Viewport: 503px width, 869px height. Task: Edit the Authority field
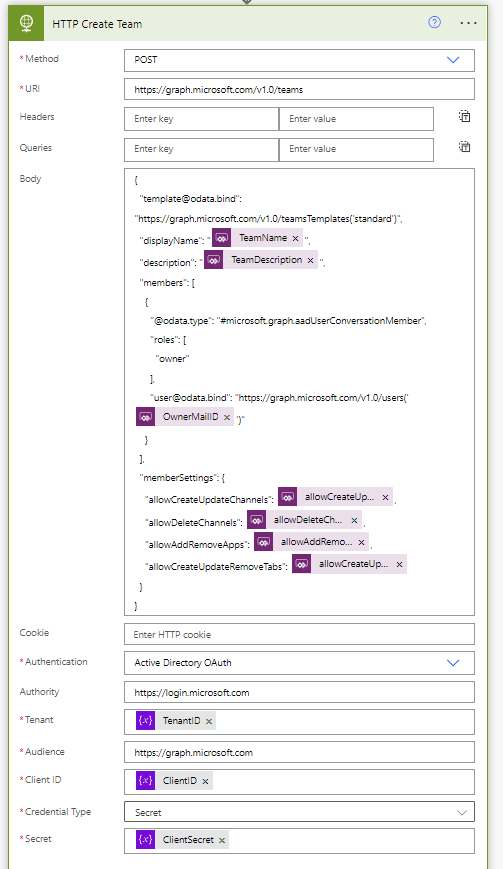(x=299, y=692)
